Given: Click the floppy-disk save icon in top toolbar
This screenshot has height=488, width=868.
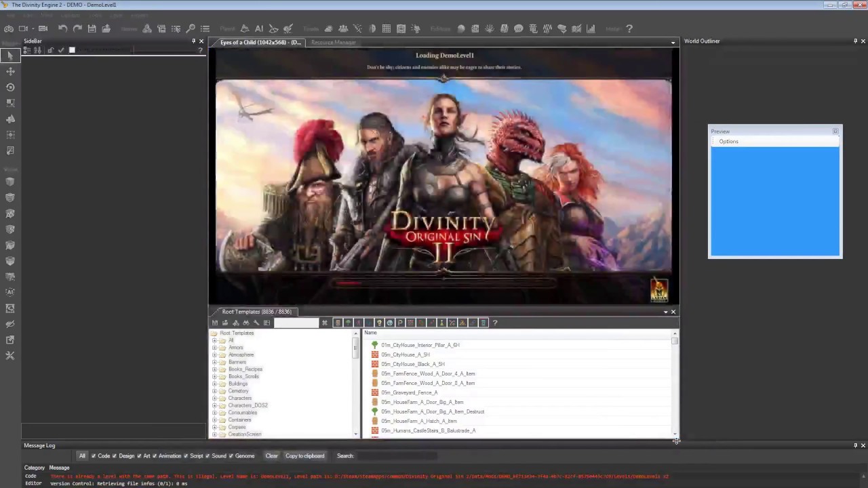Looking at the screenshot, I should point(92,28).
